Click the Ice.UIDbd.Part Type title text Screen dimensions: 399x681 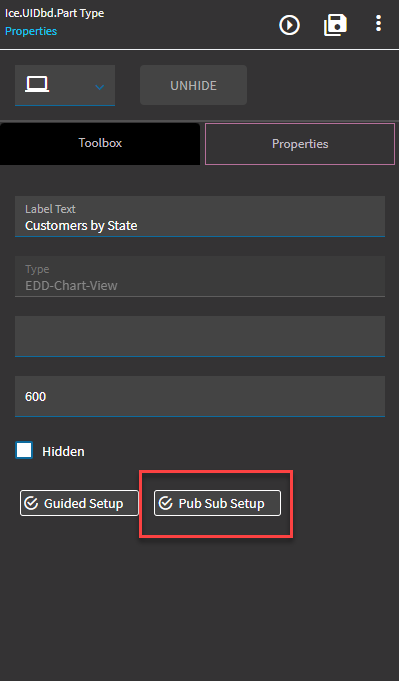54,13
